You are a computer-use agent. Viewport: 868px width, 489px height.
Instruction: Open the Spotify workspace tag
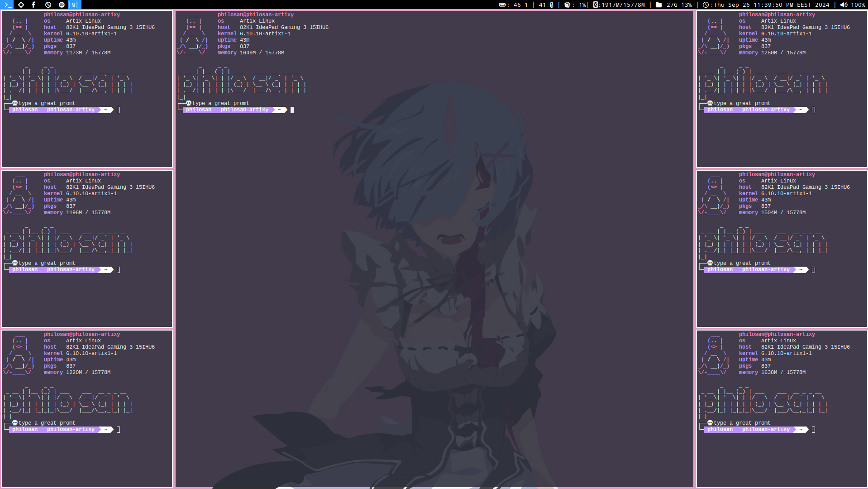62,5
